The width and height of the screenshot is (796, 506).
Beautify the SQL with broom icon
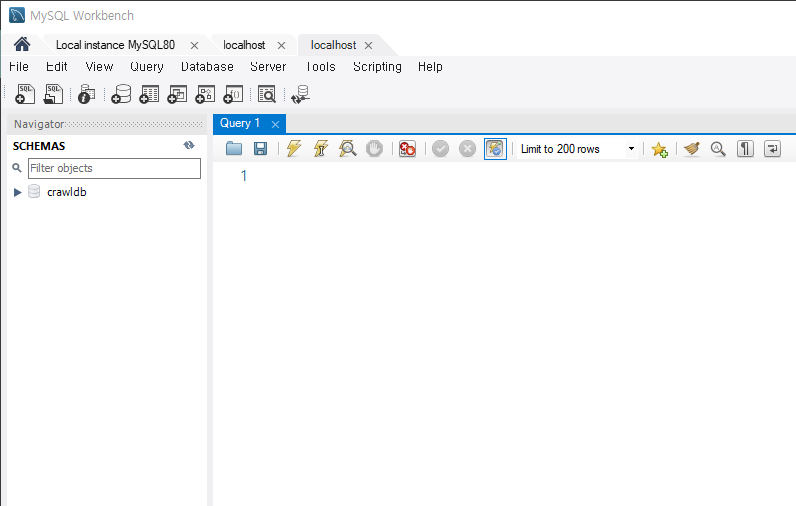pos(691,149)
